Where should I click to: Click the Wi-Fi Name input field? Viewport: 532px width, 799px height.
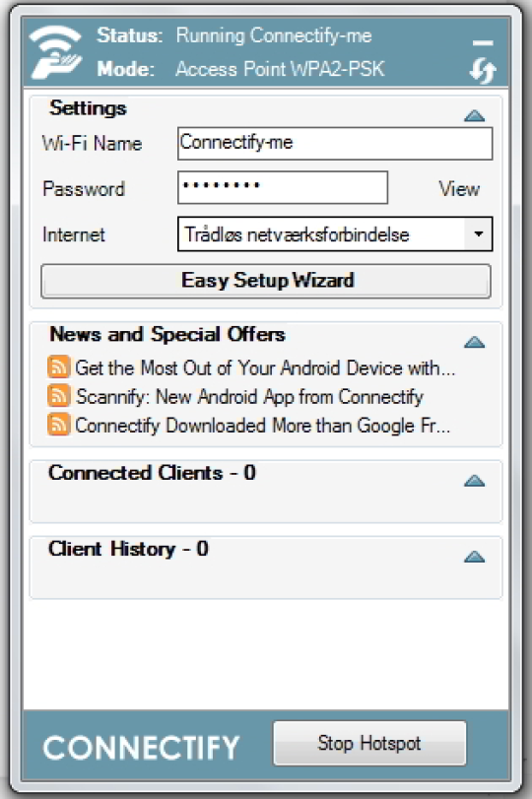click(x=335, y=144)
